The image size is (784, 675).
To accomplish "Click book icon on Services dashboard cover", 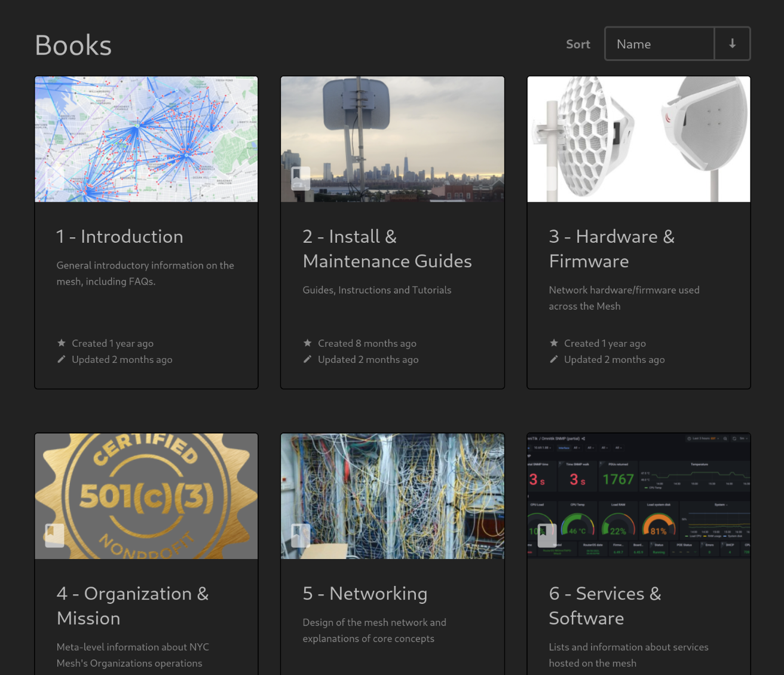I will coord(547,535).
